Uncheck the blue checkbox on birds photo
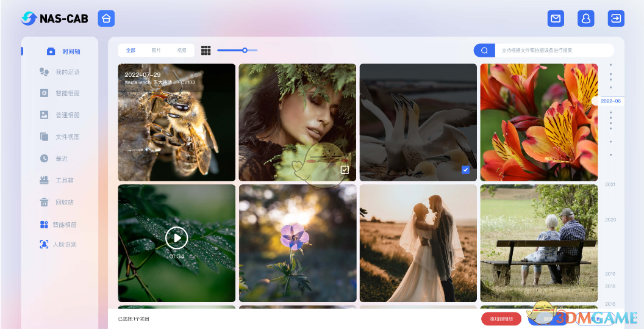 (465, 170)
